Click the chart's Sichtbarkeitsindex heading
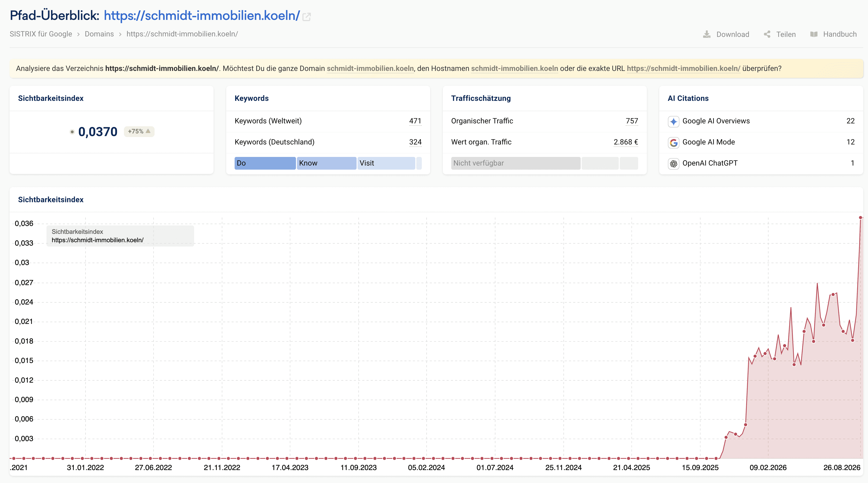This screenshot has width=868, height=483. pos(51,200)
